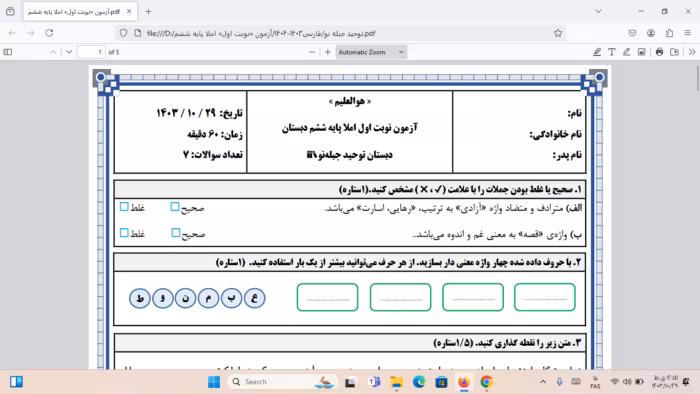
Task: Zoom out with the minus button
Action: point(312,52)
